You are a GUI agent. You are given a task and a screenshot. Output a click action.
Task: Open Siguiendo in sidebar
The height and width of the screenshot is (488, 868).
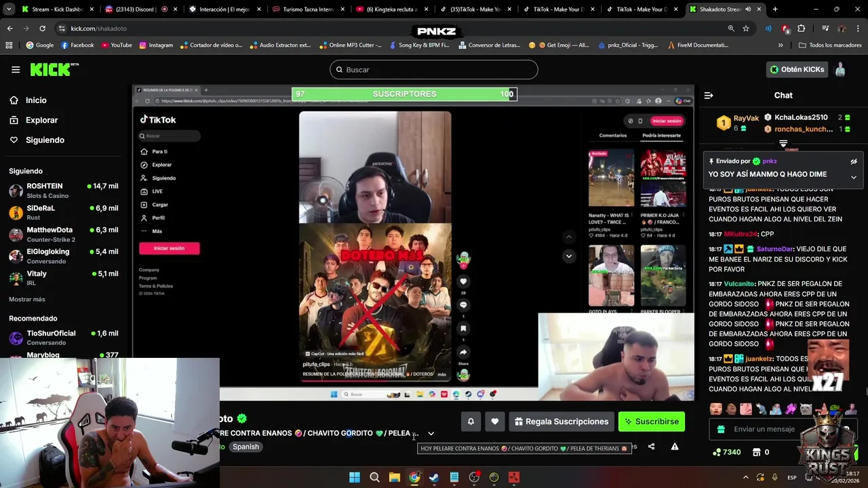(45, 140)
